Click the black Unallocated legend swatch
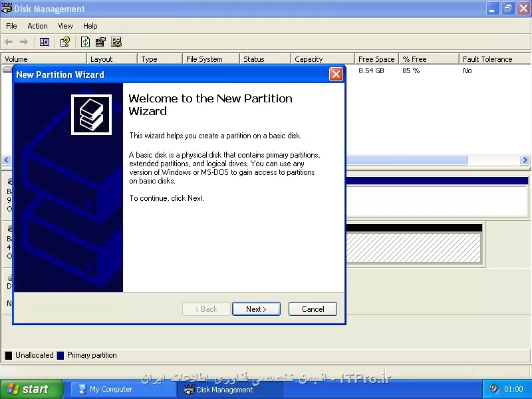The image size is (532, 399). (9, 355)
